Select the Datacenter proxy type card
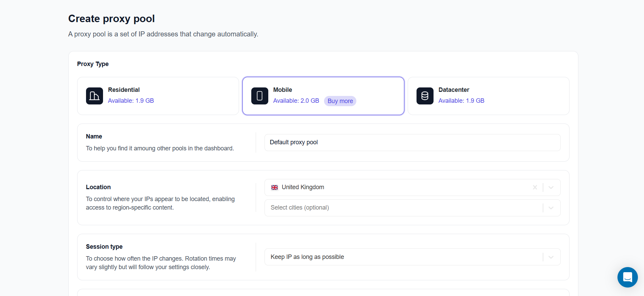This screenshot has width=644, height=296. pos(489,96)
